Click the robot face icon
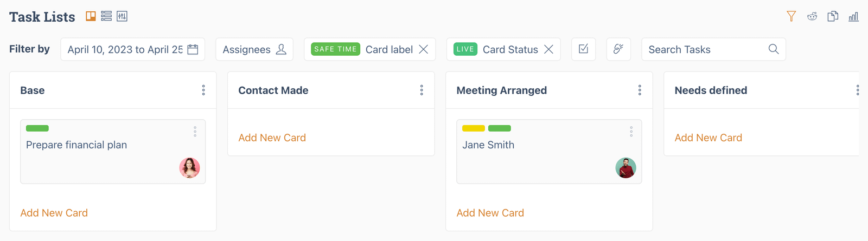This screenshot has width=868, height=241. (x=812, y=16)
